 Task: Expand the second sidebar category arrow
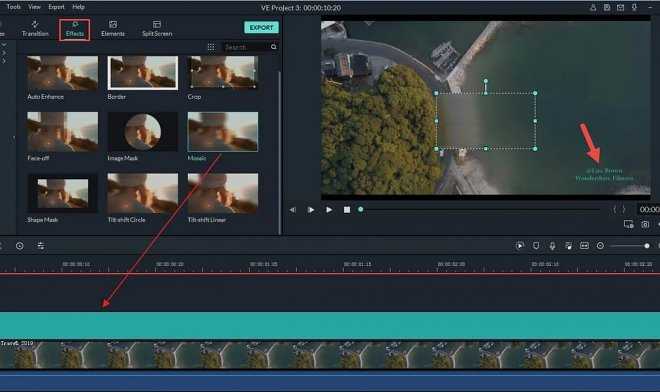coord(4,53)
